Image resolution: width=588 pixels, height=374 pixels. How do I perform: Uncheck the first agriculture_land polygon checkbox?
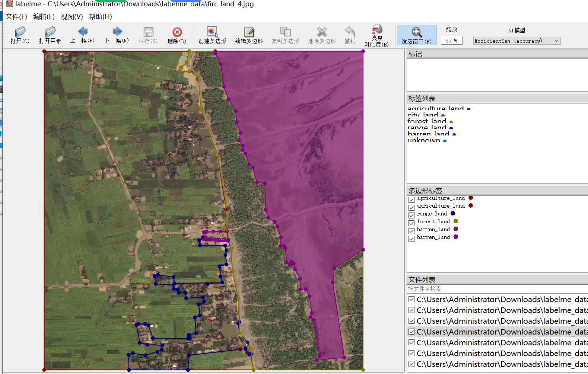coord(411,199)
